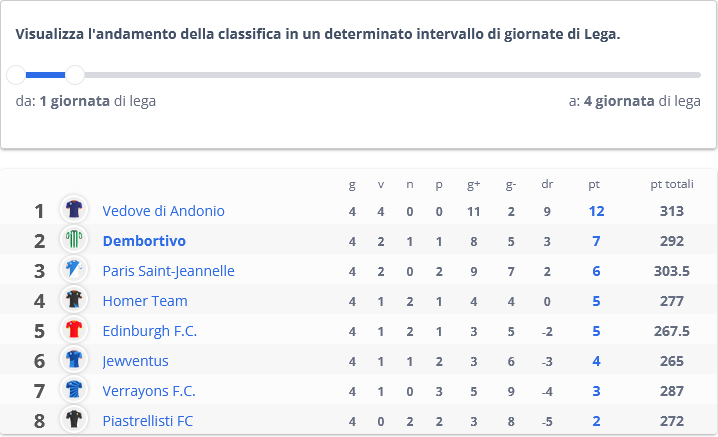Click the pt totali column header
The height and width of the screenshot is (437, 718).
point(672,184)
